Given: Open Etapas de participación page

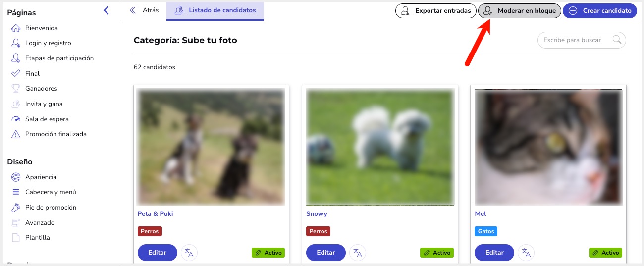Looking at the screenshot, I should [x=59, y=58].
